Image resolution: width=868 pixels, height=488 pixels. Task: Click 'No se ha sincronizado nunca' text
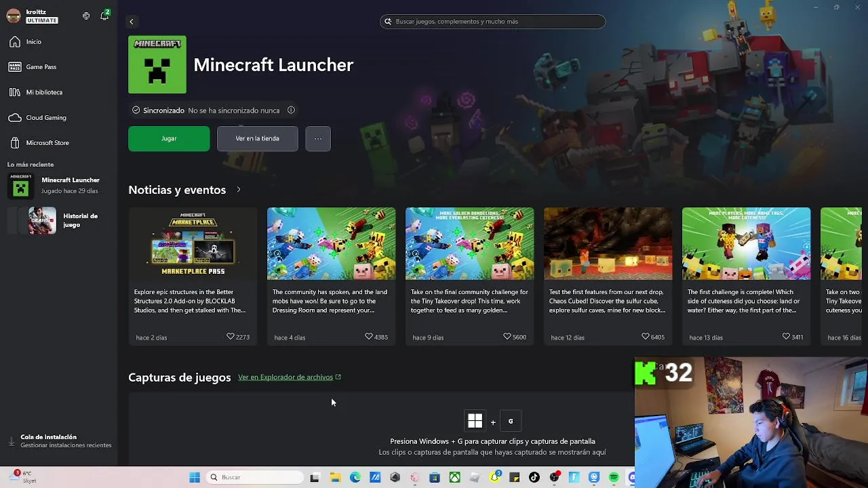234,110
